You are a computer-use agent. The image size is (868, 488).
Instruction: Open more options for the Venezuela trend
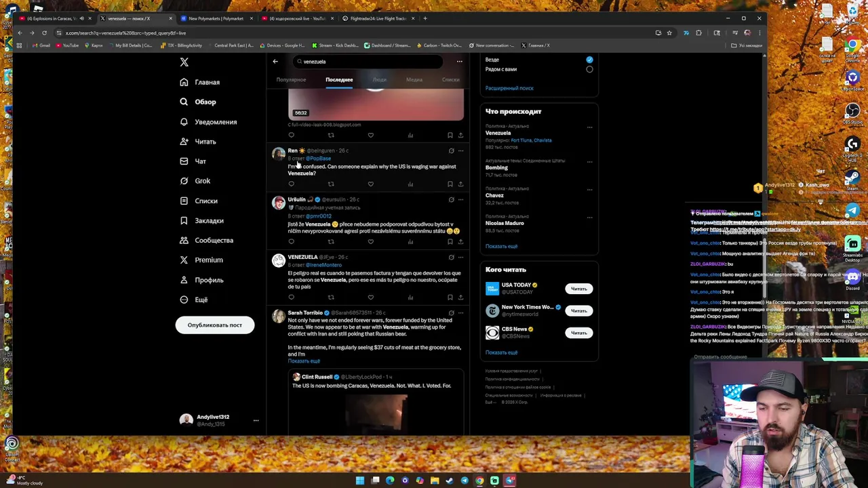pyautogui.click(x=589, y=127)
